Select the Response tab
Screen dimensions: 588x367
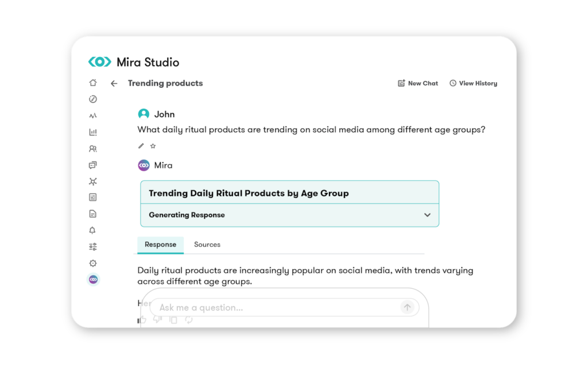tap(160, 245)
